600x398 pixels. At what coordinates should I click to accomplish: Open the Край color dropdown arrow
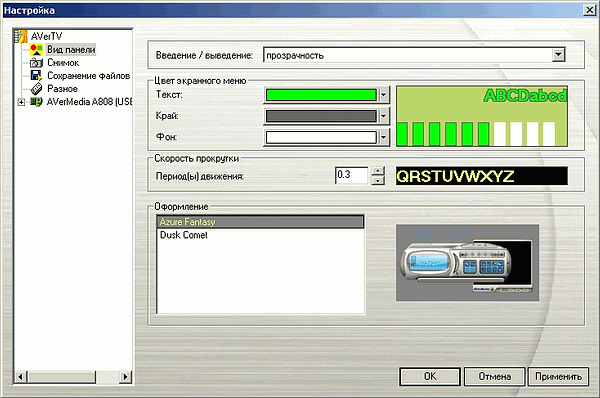click(383, 116)
